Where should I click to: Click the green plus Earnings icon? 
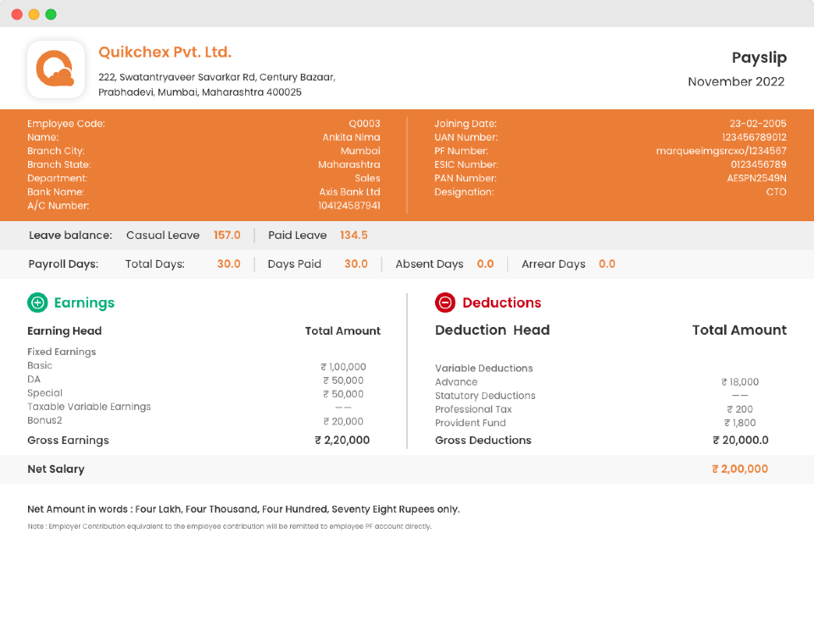[x=37, y=303]
